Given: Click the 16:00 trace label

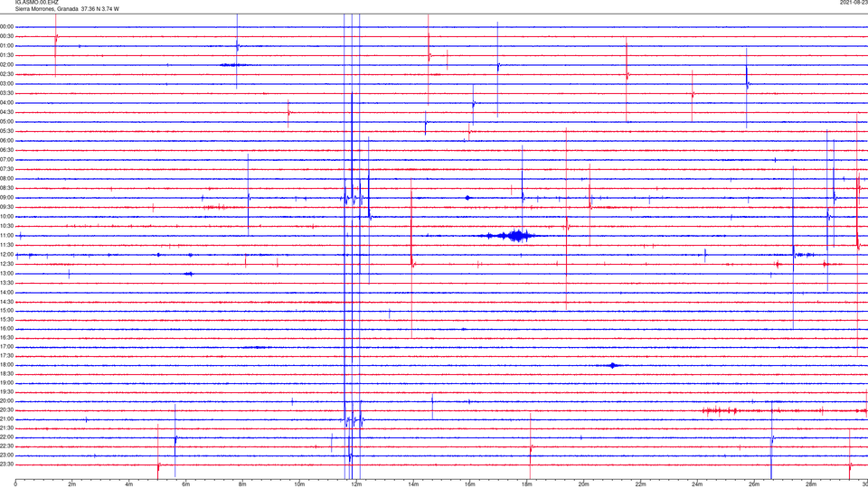Looking at the screenshot, I should pos(7,329).
